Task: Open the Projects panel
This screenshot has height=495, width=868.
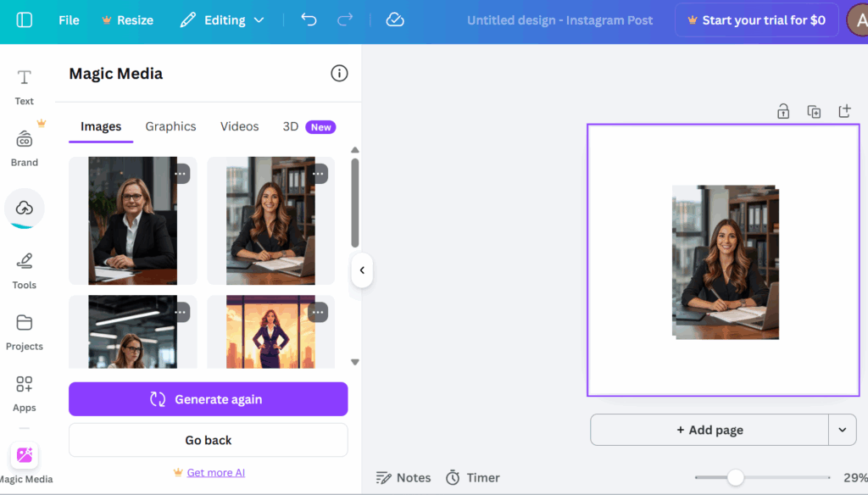Action: 24,331
